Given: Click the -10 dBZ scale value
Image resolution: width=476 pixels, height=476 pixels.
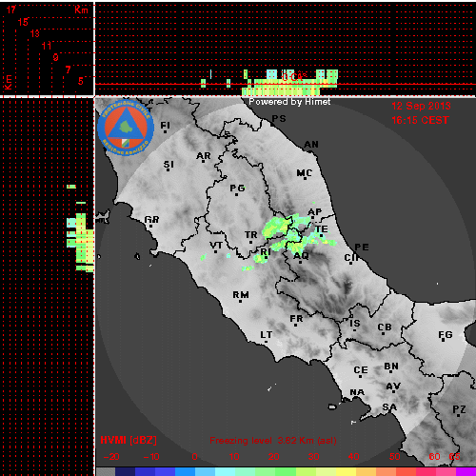Looking at the screenshot, I should (151, 457).
